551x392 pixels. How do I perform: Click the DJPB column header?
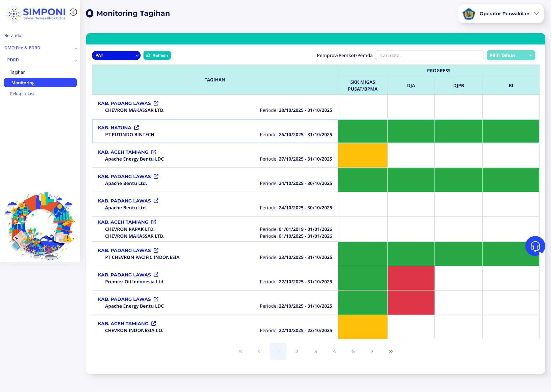tap(459, 85)
